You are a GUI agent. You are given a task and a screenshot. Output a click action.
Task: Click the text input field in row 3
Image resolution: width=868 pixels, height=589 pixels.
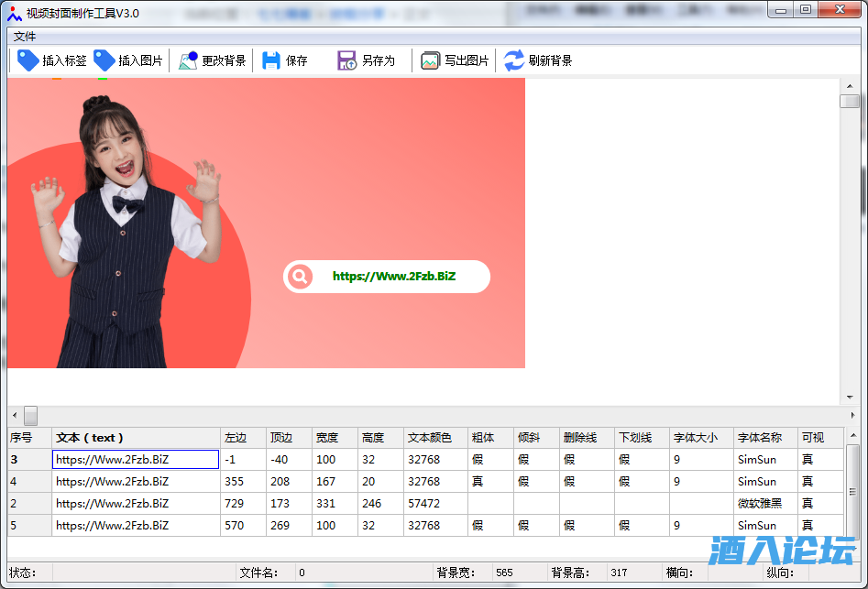click(135, 459)
